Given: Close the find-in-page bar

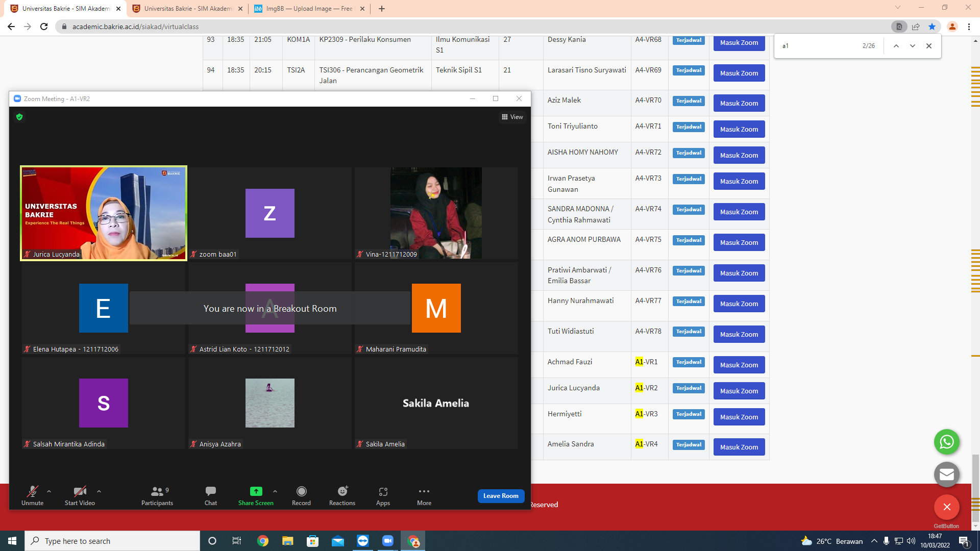Looking at the screenshot, I should tap(929, 46).
